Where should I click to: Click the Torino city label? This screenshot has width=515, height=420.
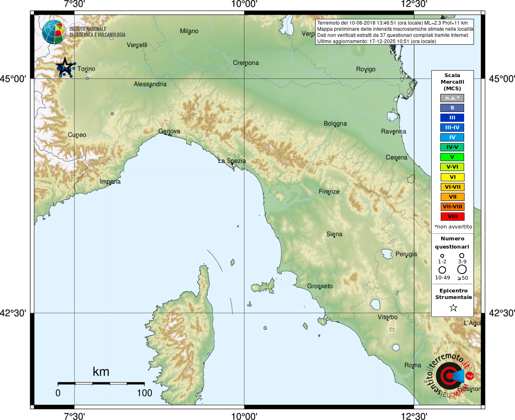[86, 69]
